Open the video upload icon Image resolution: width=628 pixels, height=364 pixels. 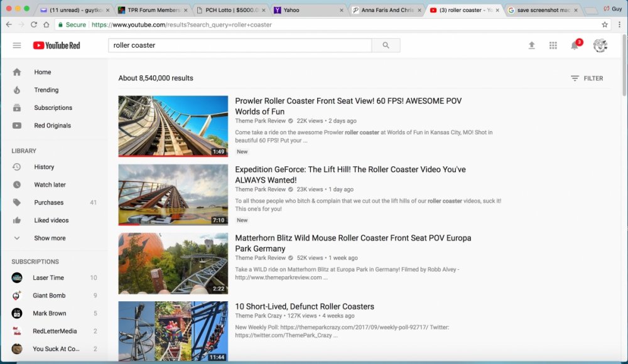pyautogui.click(x=531, y=45)
